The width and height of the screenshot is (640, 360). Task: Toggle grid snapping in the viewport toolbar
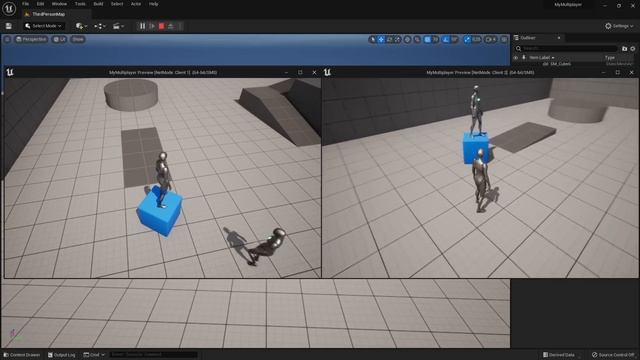click(427, 40)
